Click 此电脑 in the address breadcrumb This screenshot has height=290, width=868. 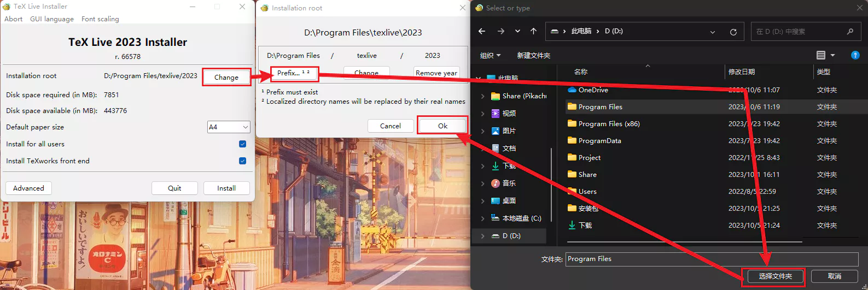coord(581,31)
